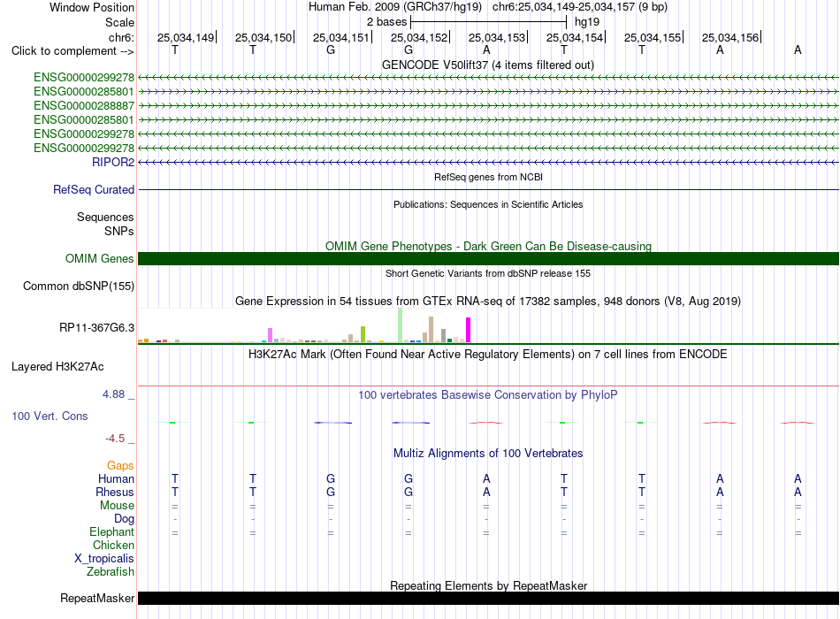Click coordinate label 25,034,151
This screenshot has width=840, height=619.
[341, 37]
